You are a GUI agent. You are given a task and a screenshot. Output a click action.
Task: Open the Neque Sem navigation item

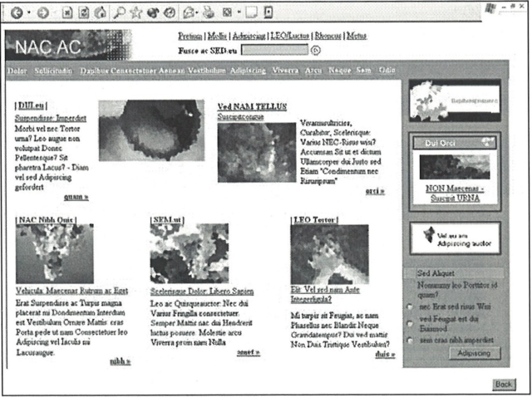click(350, 71)
